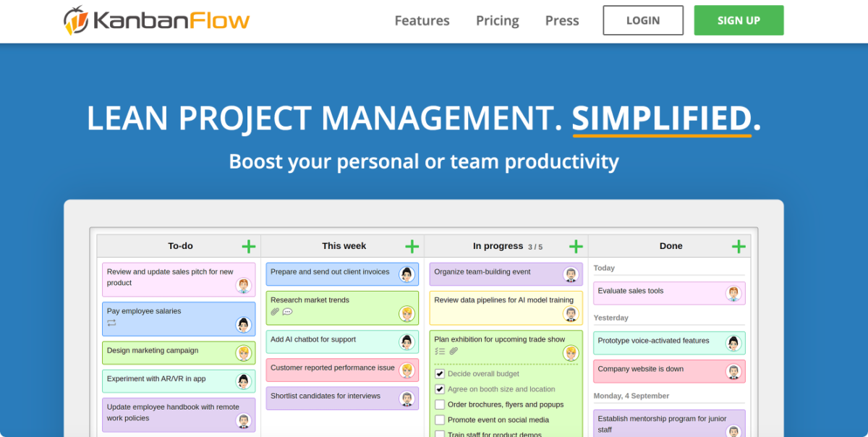
Task: Click the plus icon on the Done column
Action: click(x=739, y=246)
